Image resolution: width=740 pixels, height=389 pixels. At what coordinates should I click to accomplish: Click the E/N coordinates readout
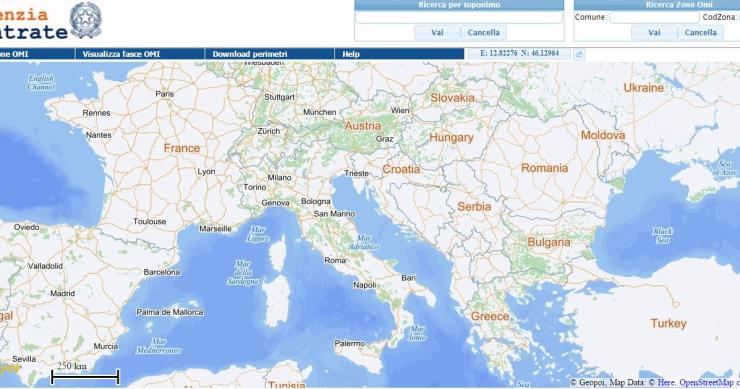click(519, 53)
